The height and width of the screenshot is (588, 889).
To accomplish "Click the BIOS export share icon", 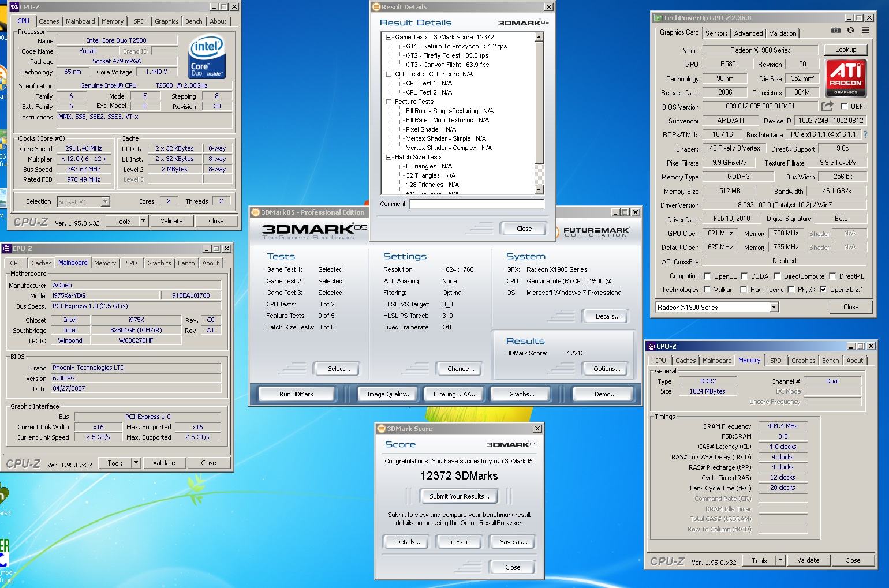I will [x=827, y=106].
